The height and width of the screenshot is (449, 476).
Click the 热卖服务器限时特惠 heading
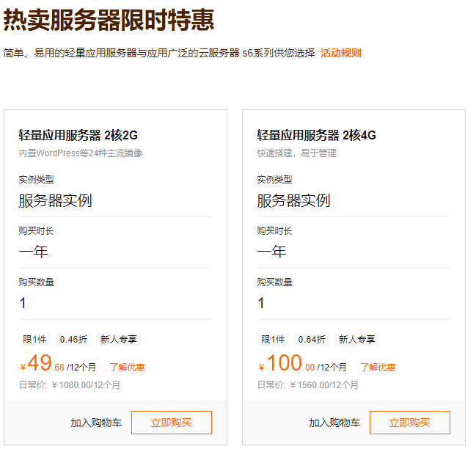click(109, 20)
